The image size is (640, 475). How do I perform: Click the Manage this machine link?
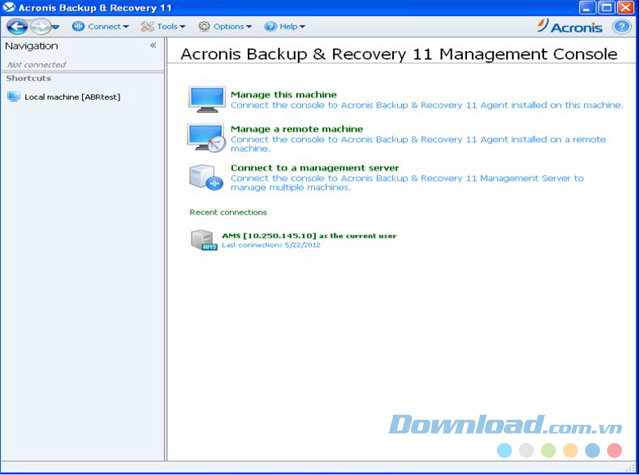tap(284, 95)
